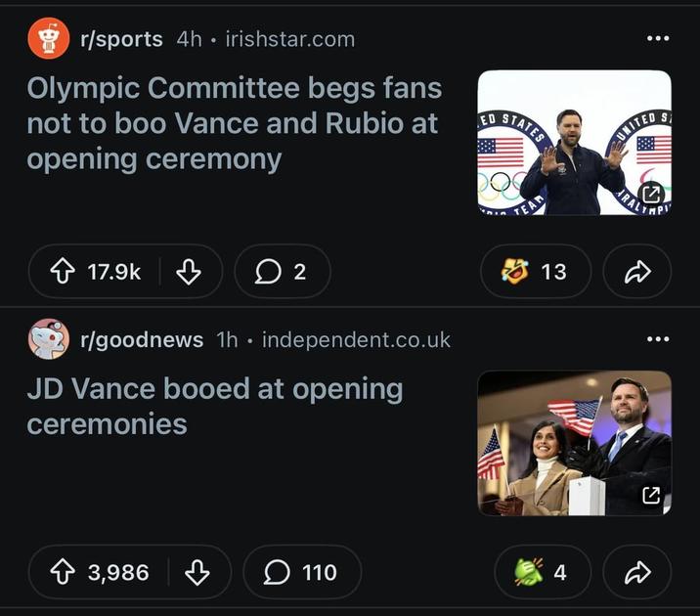This screenshot has width=700, height=616.
Task: Open the r/goodnews subreddit avatar
Action: (x=49, y=339)
